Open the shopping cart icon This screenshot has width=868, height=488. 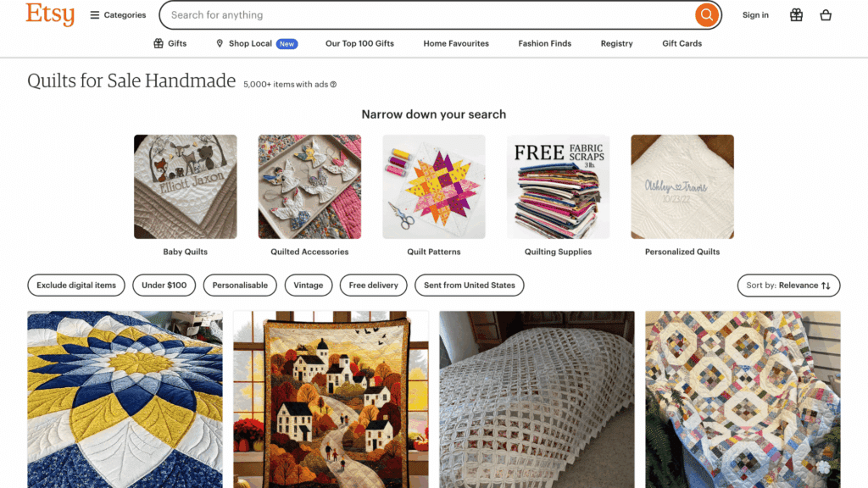(826, 14)
